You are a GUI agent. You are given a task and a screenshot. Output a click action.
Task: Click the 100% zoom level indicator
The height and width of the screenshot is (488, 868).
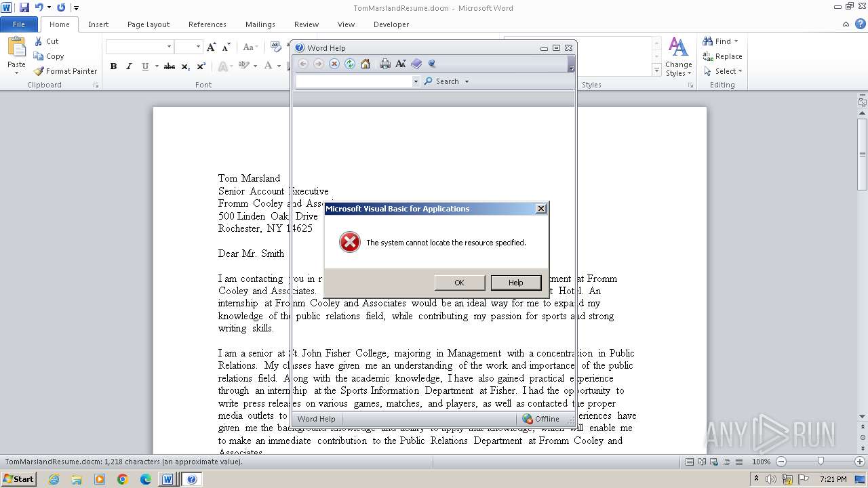pos(761,462)
